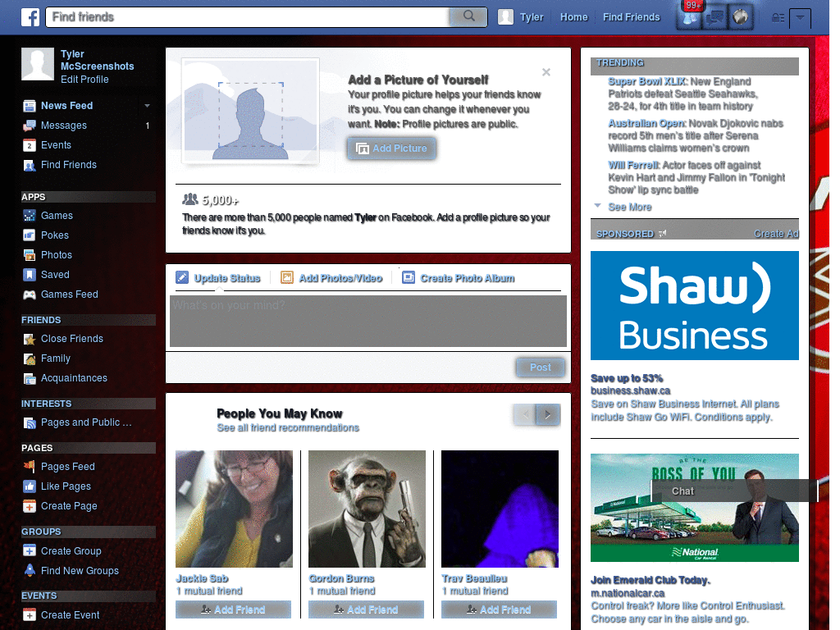Open Will Ferrell trending topic
The image size is (840, 630).
pos(633,165)
